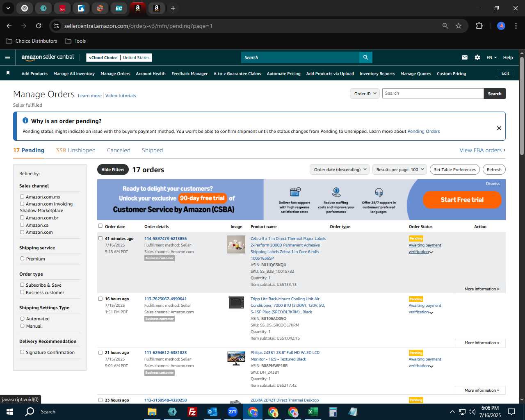Viewport: 525px width, 420px height.
Task: Click the zoom magnifier icon in address bar
Action: pos(445,26)
